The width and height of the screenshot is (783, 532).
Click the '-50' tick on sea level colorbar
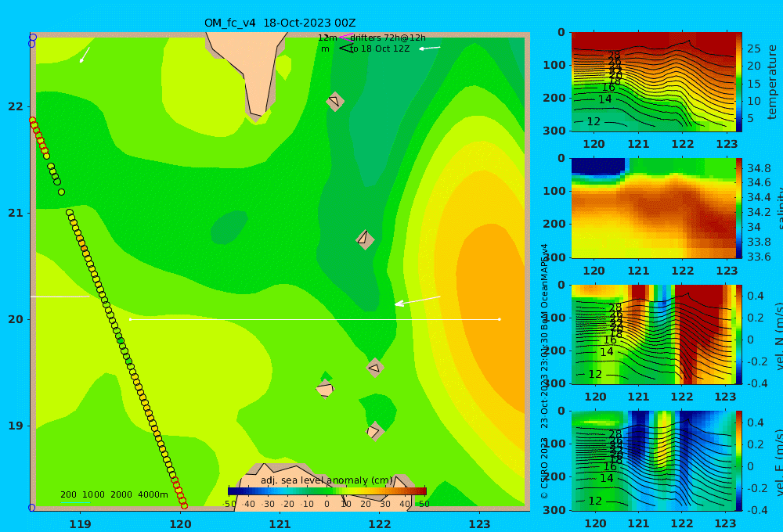point(229,504)
